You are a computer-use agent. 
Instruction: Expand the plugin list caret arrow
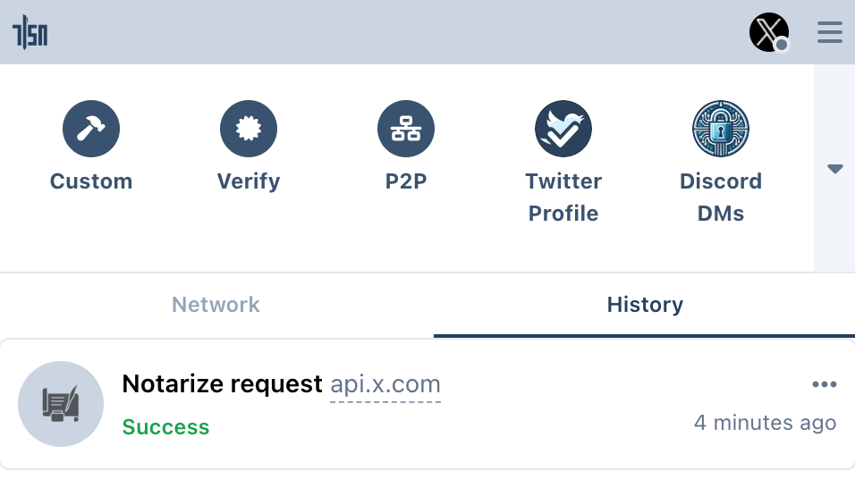[835, 169]
